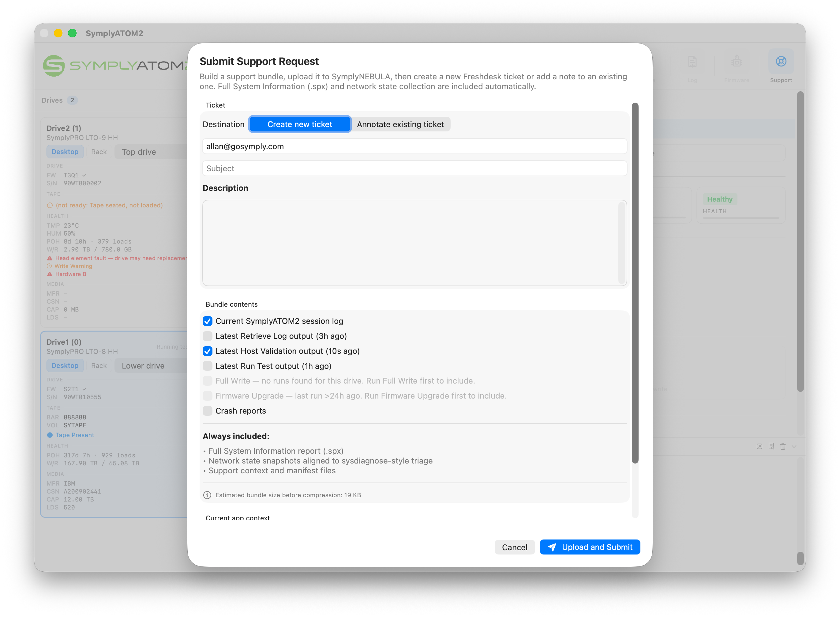Click the dialog's vertical scrollbar

[635, 283]
